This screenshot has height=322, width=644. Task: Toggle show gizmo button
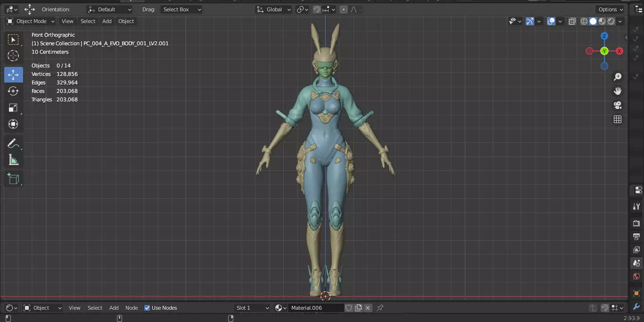click(530, 21)
